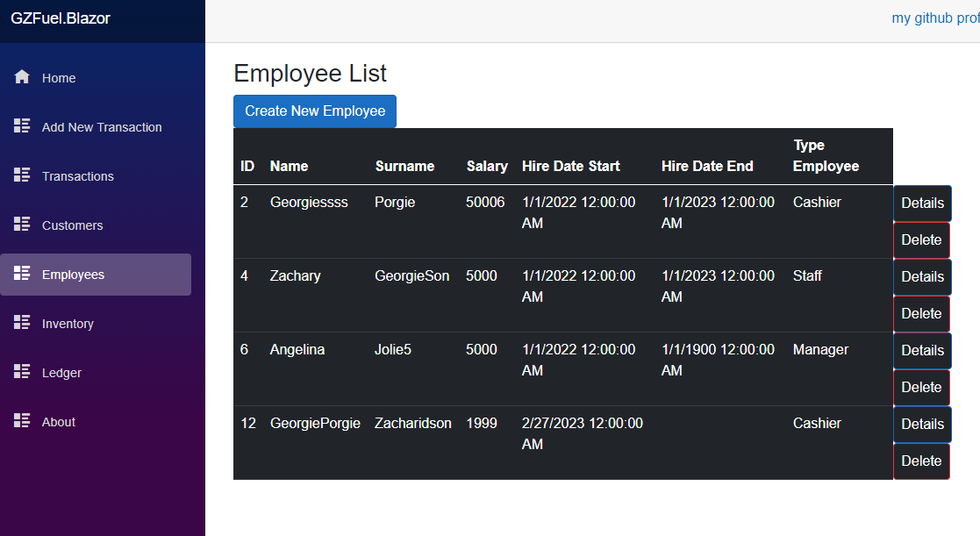
Task: Open the About label
Action: click(59, 422)
